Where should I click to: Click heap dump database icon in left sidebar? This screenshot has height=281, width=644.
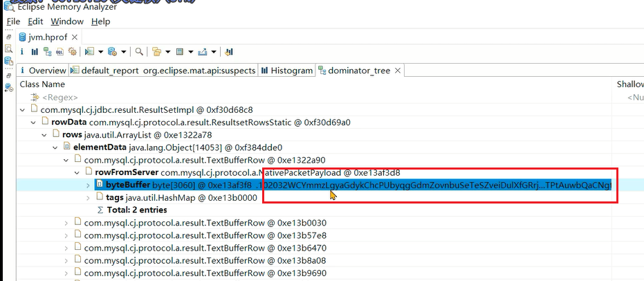pos(8,61)
